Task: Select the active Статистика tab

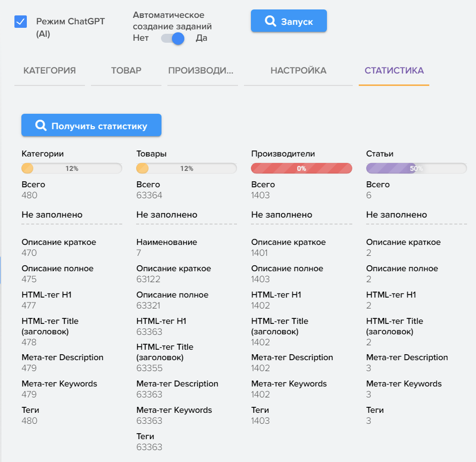Action: tap(394, 71)
